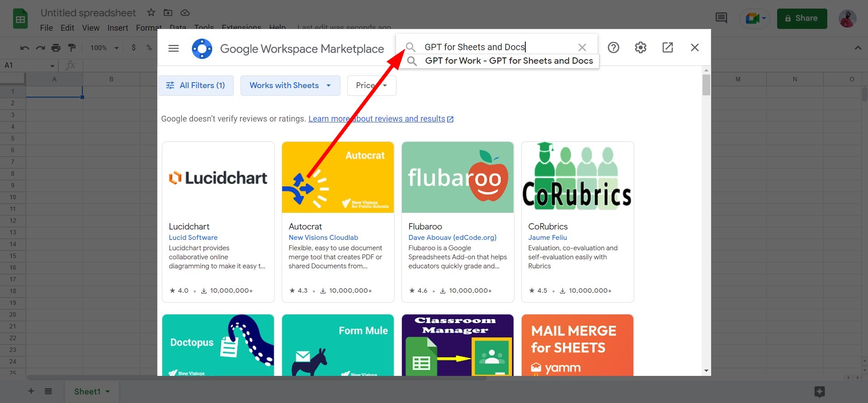
Task: Open the All Filters (1) panel
Action: tap(196, 85)
